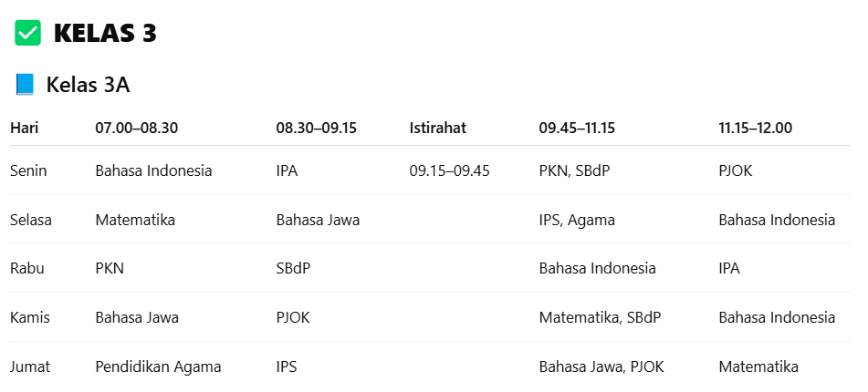Click the blue book icon beside Kelas 3A
The height and width of the screenshot is (392, 868).
25,86
